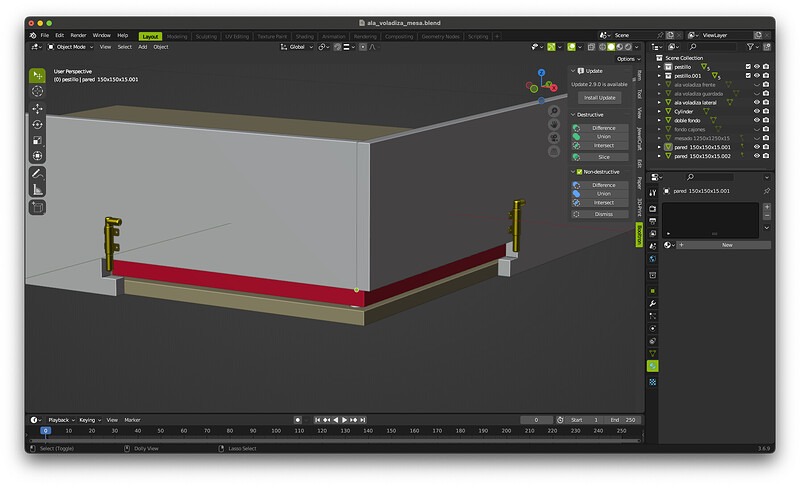The width and height of the screenshot is (800, 486).
Task: Click the red X axis gizmo ball
Action: tap(554, 88)
